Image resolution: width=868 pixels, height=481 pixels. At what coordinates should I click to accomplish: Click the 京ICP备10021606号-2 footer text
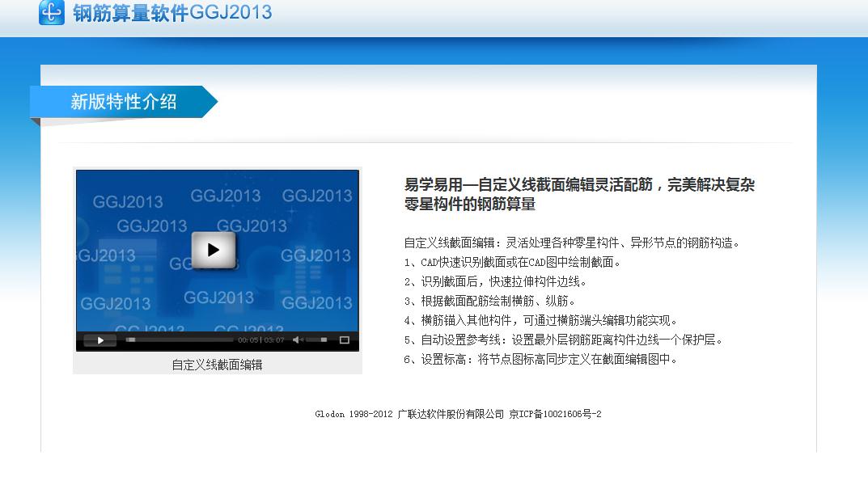(555, 414)
